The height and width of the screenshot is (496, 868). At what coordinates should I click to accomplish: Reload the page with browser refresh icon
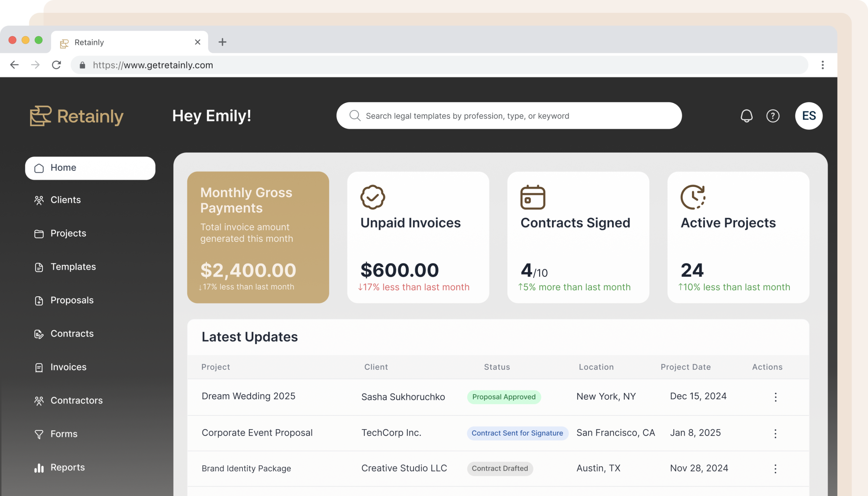tap(57, 65)
